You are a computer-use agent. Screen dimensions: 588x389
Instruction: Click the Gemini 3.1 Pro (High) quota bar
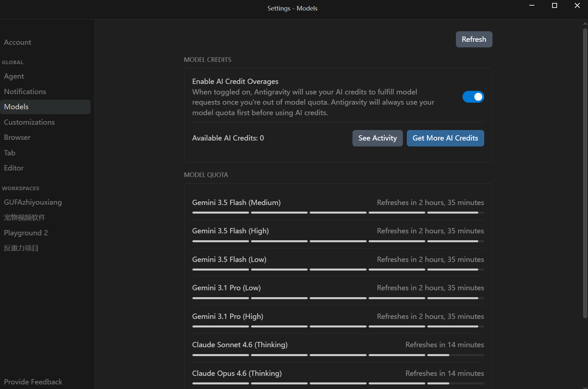point(338,326)
